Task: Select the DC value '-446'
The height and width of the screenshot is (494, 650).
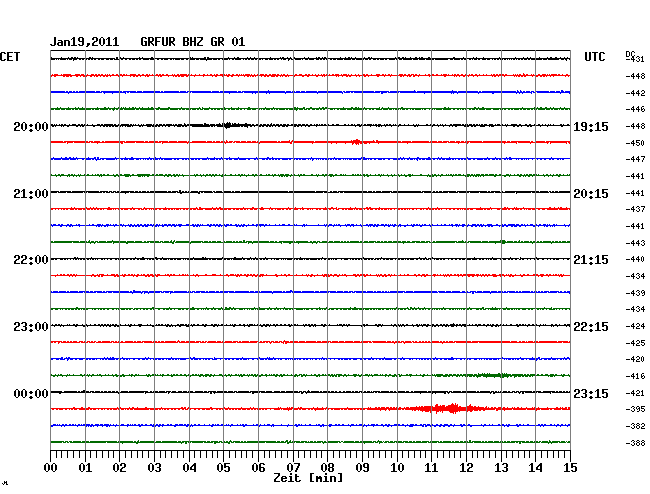Action: [635, 109]
